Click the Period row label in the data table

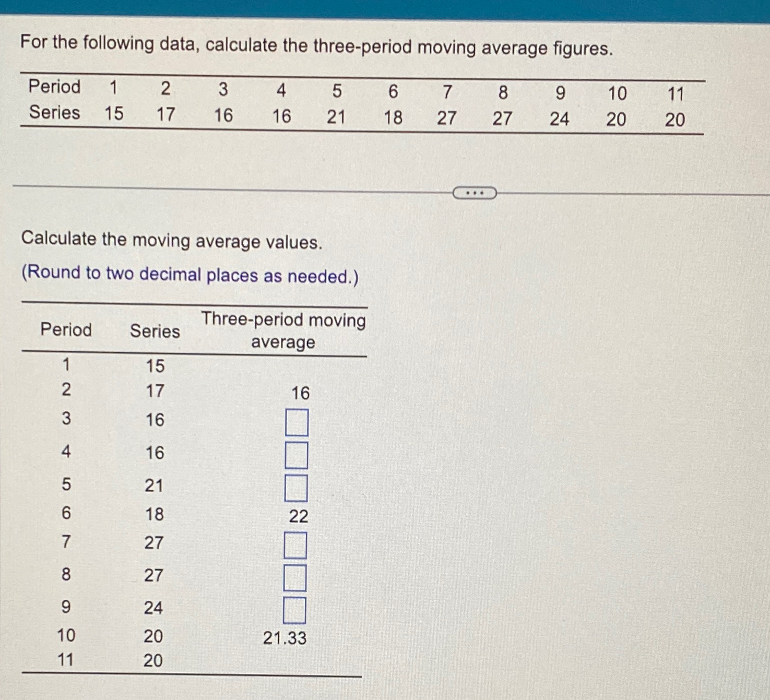point(55,87)
